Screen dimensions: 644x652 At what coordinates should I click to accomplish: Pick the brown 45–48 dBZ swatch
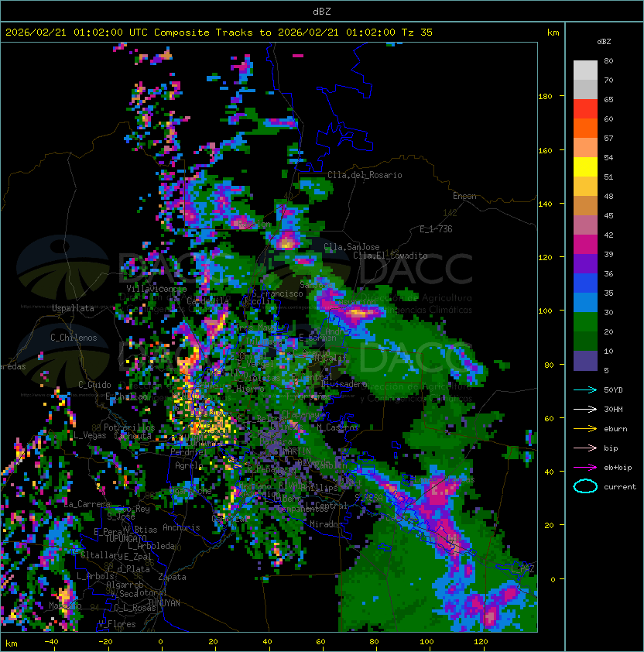tap(585, 206)
